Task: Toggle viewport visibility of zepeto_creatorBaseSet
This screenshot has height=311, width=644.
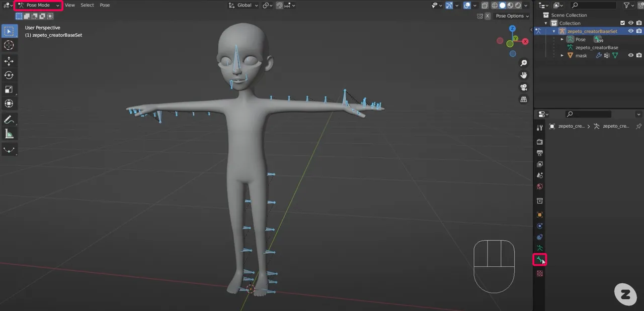Action: click(630, 31)
